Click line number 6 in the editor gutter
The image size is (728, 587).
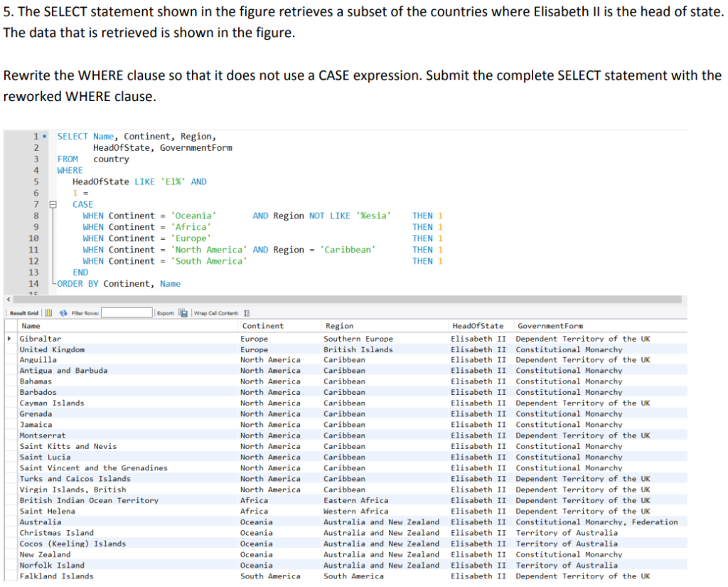click(36, 193)
